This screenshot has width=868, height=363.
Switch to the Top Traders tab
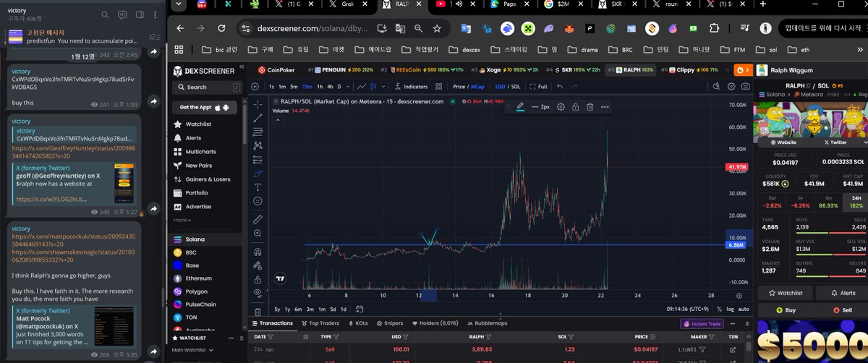(320, 323)
